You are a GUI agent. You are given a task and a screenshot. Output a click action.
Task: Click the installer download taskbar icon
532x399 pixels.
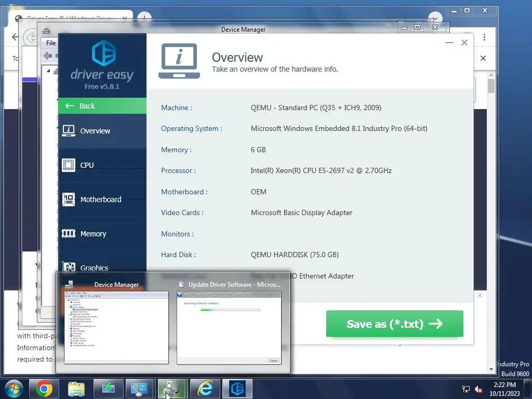(108, 389)
